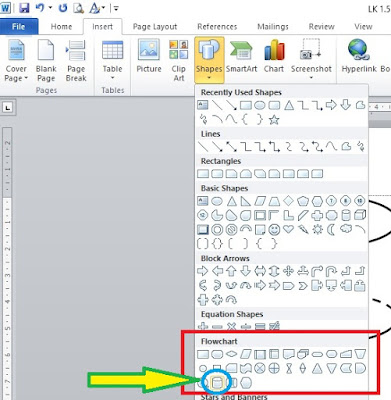Click the Redo icon in quick access toolbar
Viewport: 391px width, 400px height.
[x=63, y=7]
